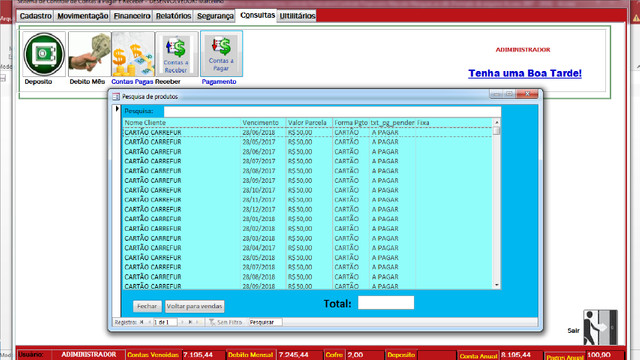
Task: Click the Pesquisar box in record navigator
Action: coord(265,322)
